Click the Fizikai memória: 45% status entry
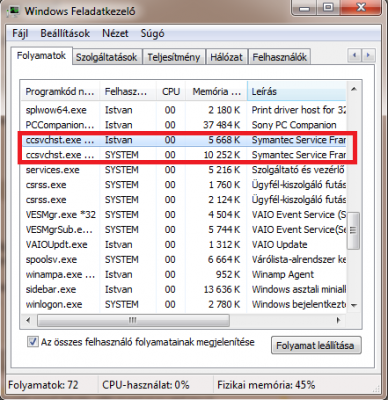Screen dimensions: 388x400 coord(266,385)
